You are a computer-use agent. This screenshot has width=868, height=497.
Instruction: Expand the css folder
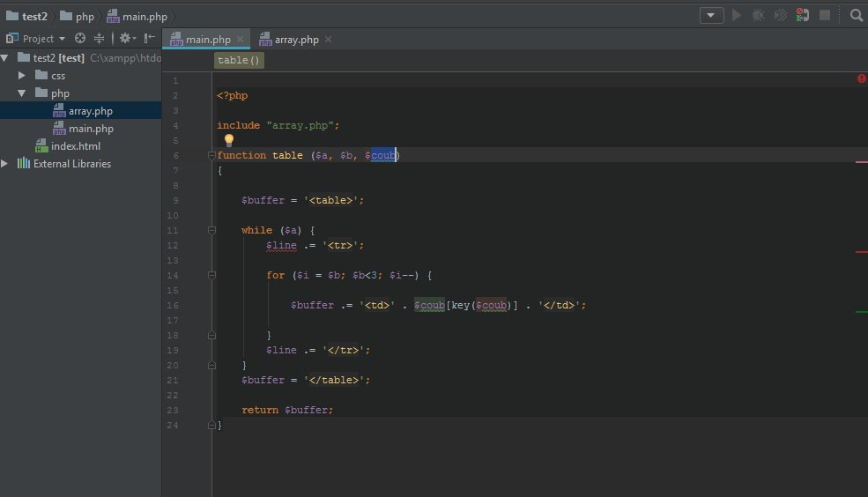[x=22, y=76]
